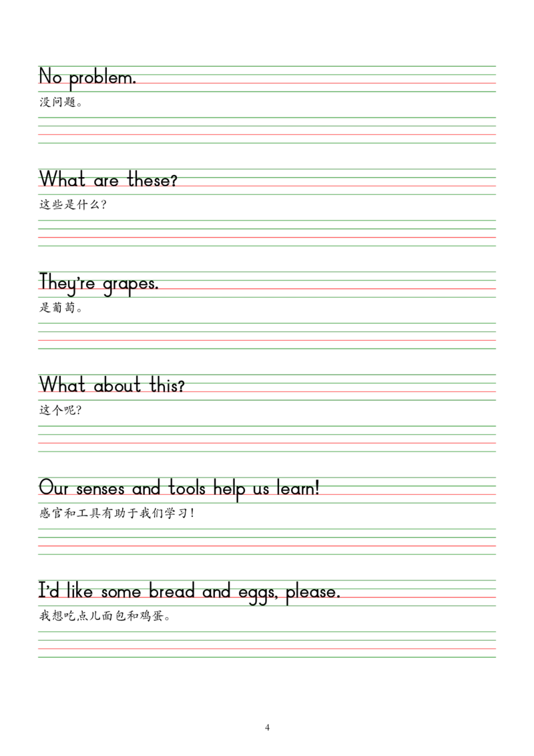Select the line "What are these?"

coord(109,180)
